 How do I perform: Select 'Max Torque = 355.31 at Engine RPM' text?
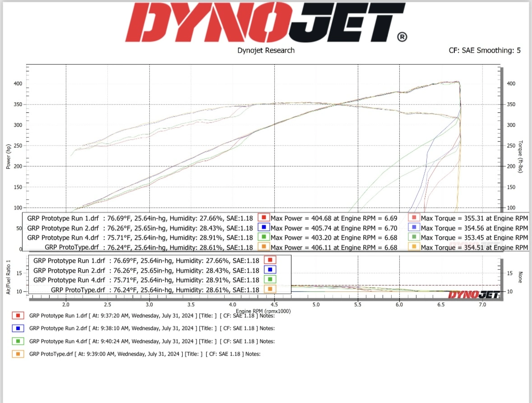pos(474,218)
